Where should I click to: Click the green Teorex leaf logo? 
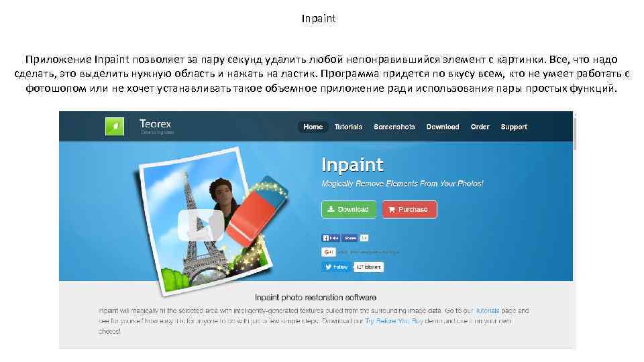[x=115, y=127]
